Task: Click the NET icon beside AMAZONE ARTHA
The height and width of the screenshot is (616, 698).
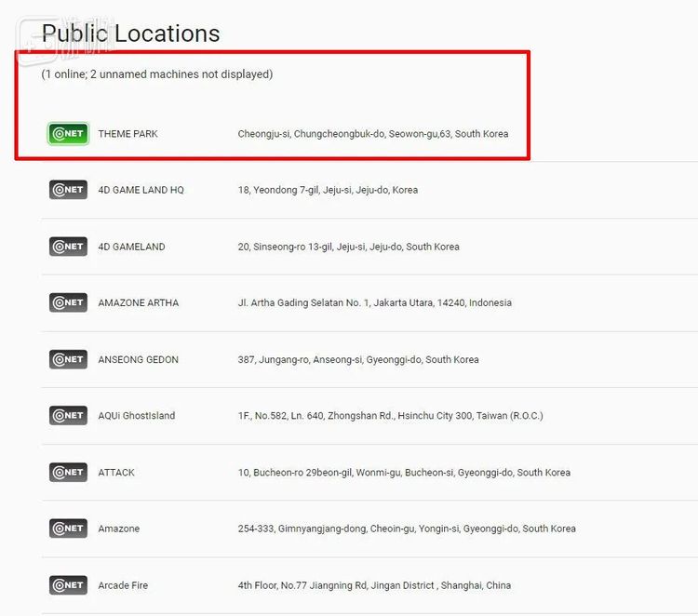Action: click(x=68, y=302)
